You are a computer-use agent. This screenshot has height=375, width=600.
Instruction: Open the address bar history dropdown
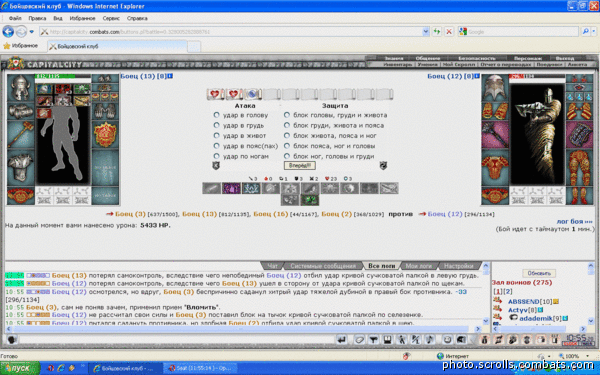click(x=426, y=32)
